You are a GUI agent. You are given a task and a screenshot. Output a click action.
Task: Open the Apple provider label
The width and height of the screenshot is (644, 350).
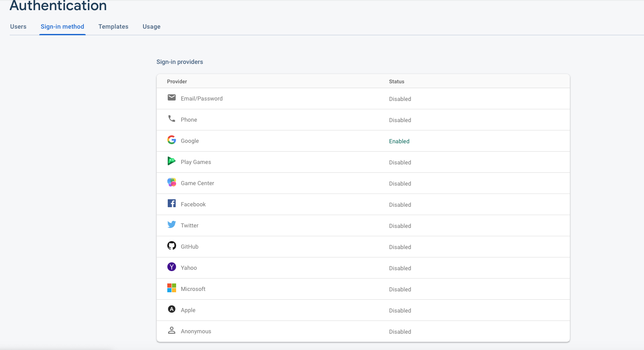188,310
